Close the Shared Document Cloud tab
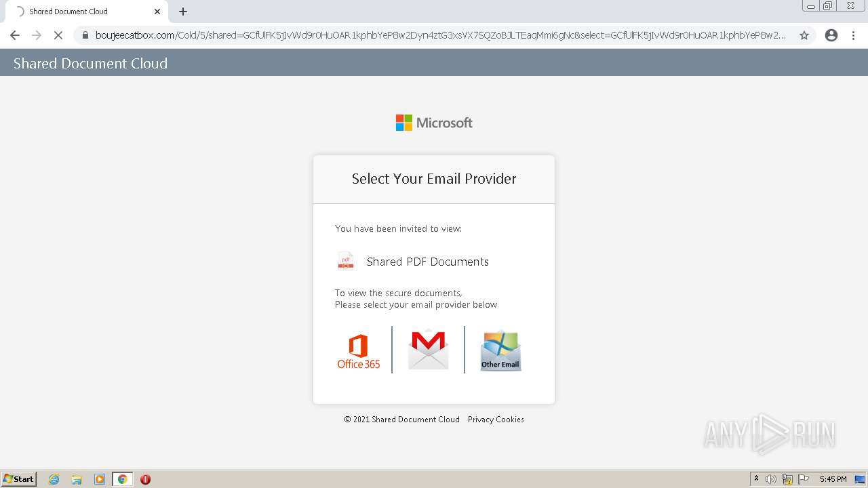This screenshot has width=868, height=488. pos(157,12)
